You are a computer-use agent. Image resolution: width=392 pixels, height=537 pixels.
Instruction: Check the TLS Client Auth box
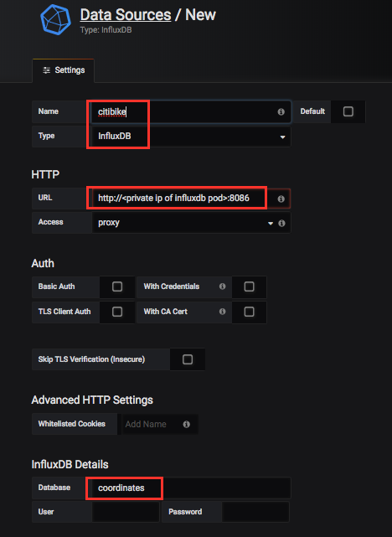pos(117,312)
